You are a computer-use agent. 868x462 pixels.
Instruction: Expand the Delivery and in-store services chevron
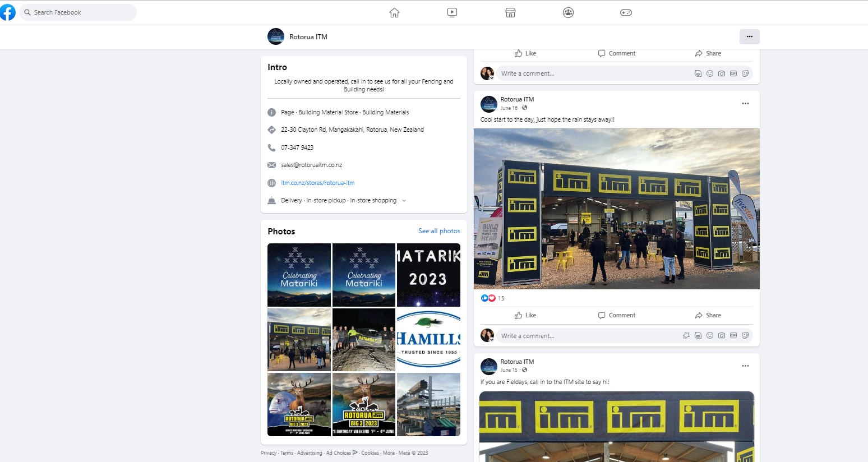click(404, 201)
